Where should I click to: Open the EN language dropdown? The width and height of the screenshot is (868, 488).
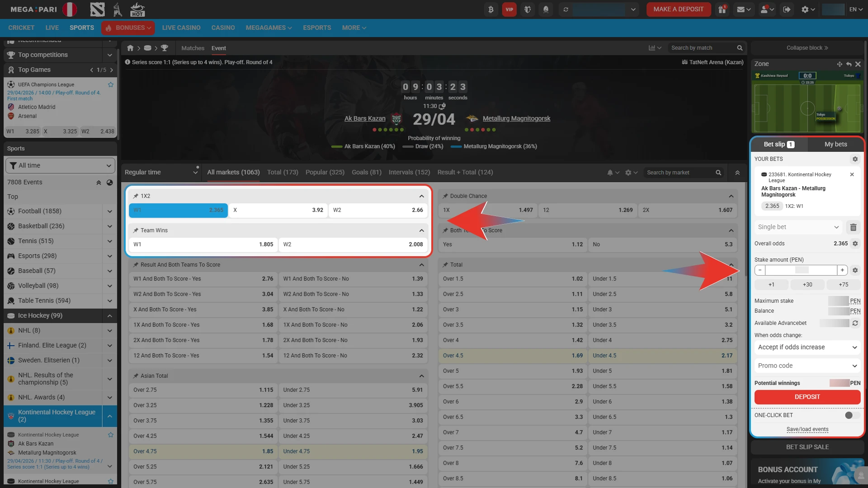[856, 9]
